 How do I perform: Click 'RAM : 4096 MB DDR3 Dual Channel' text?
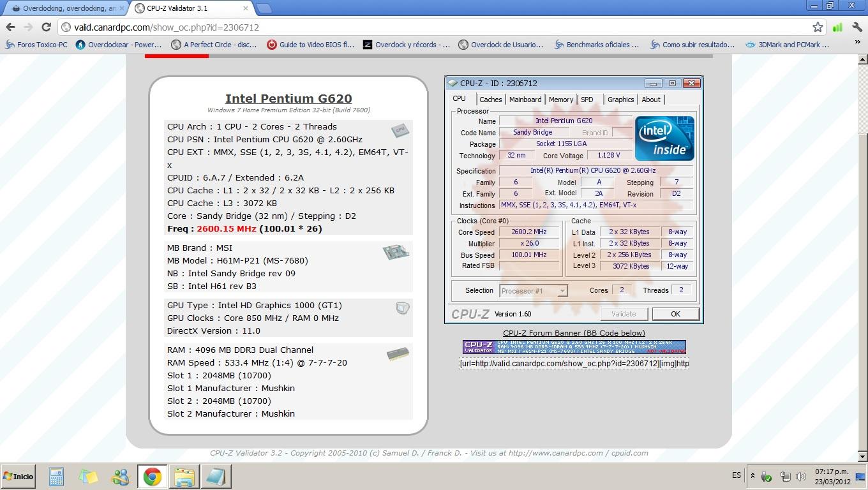click(240, 350)
